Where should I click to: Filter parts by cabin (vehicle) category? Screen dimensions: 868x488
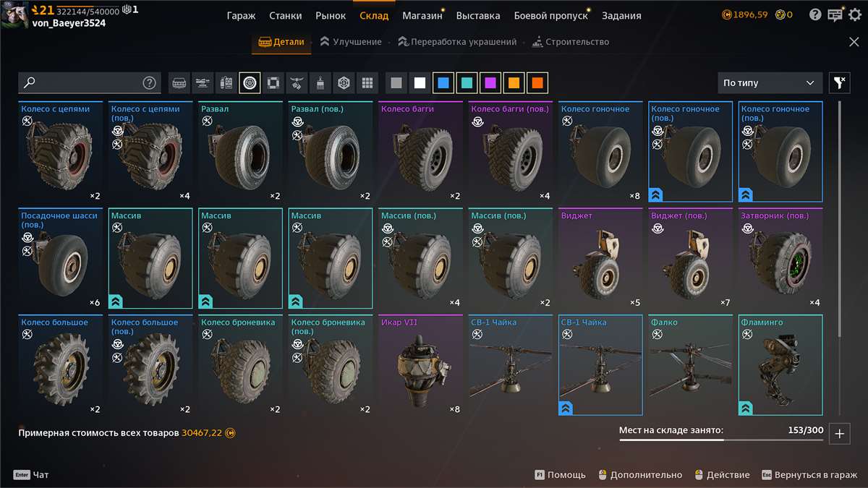(180, 83)
